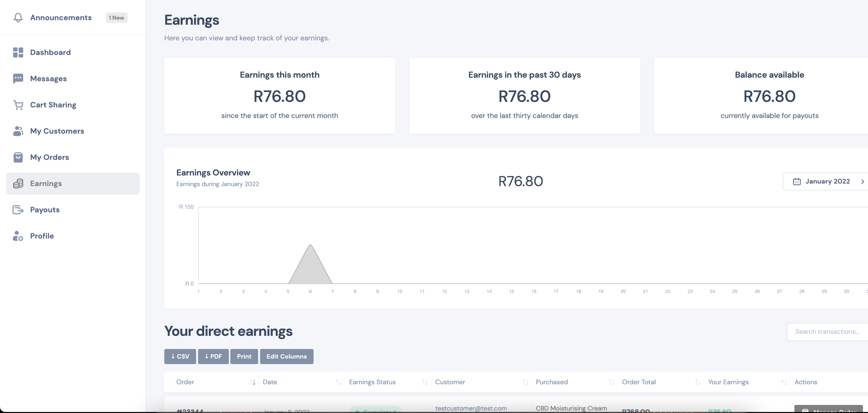
Task: Click 'Earnings during January 2022' subtitle
Action: [218, 184]
